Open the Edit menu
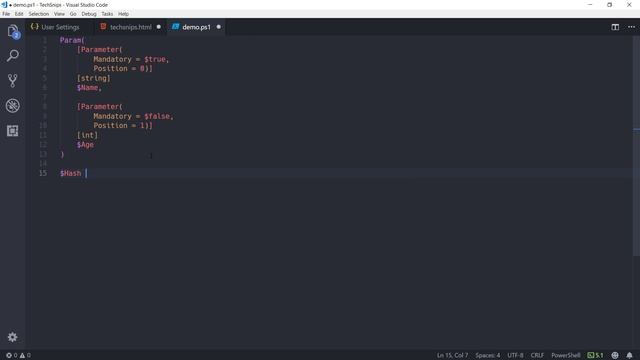Viewport: 640px width, 360px height. pos(19,14)
